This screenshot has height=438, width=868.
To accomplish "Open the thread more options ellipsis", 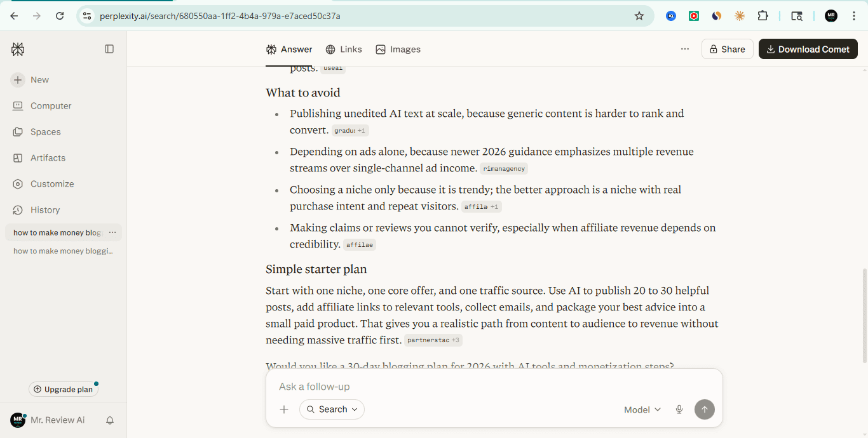I will pos(684,49).
